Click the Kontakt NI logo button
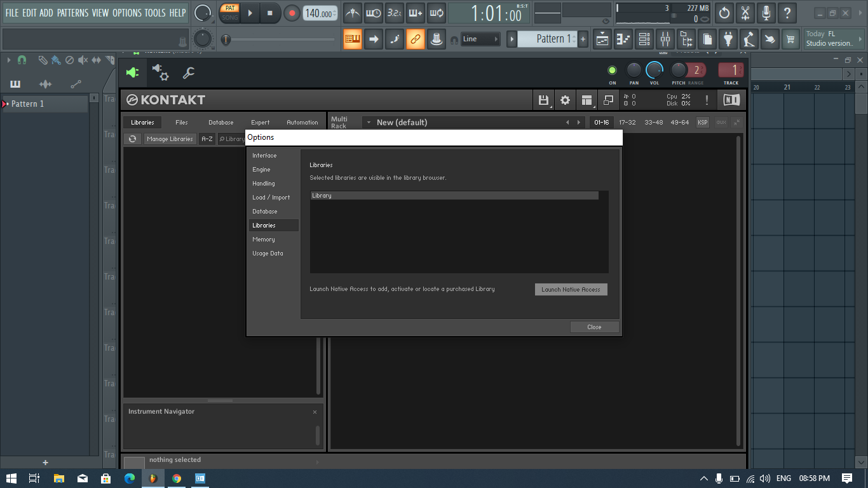Viewport: 868px width, 488px height. coord(731,100)
